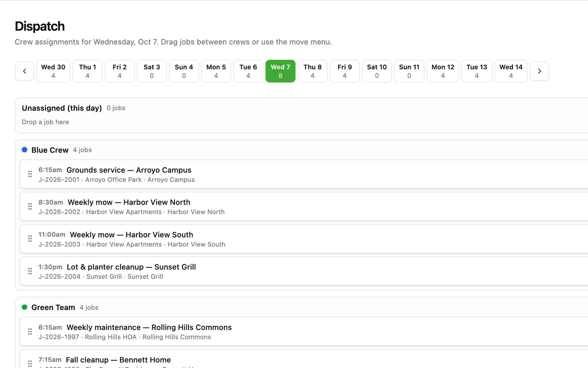Click drag handle for Fall cleanup Bennett Home
The width and height of the screenshot is (588, 368).
pyautogui.click(x=30, y=364)
